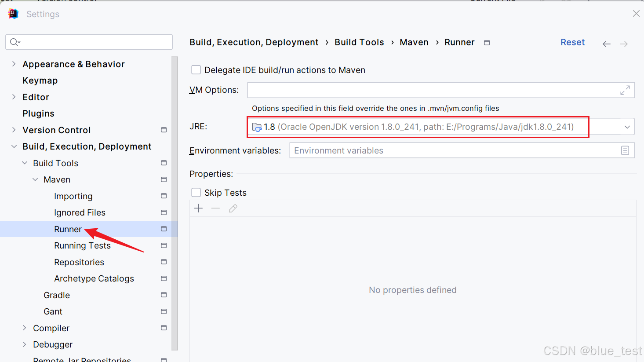The width and height of the screenshot is (644, 362).
Task: Open the Environment variables browse icon
Action: [625, 150]
